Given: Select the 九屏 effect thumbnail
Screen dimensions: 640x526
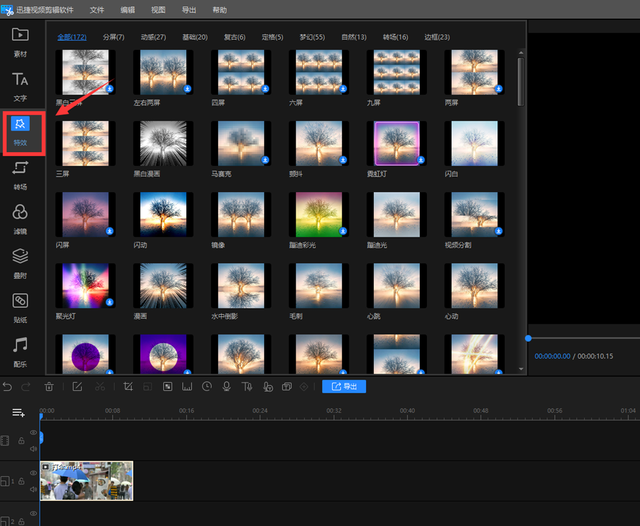Looking at the screenshot, I should (x=397, y=72).
